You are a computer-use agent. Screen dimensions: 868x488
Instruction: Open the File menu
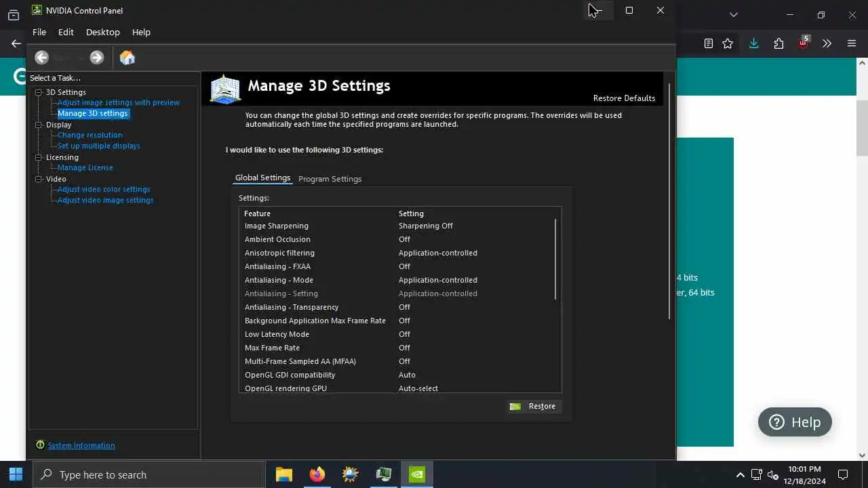pos(39,32)
